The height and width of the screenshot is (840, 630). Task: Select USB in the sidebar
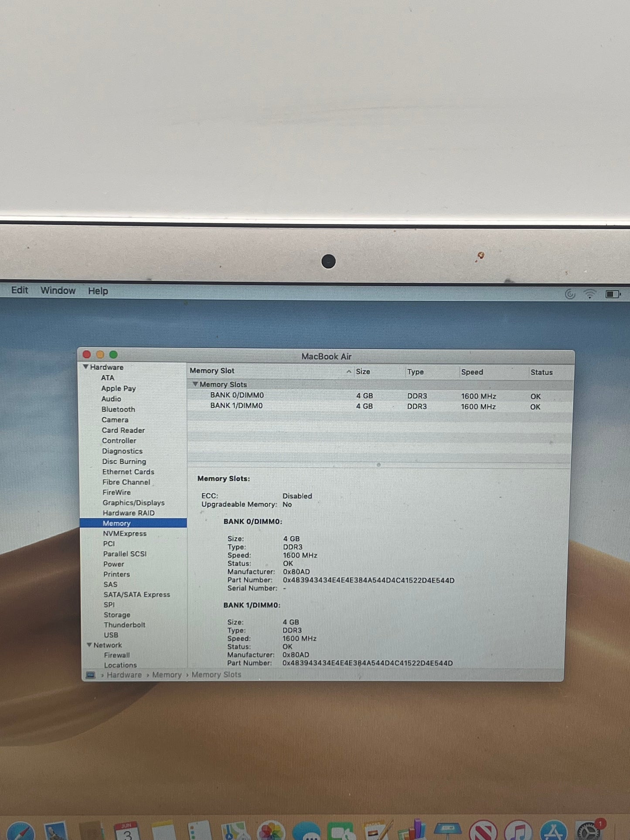pyautogui.click(x=111, y=635)
